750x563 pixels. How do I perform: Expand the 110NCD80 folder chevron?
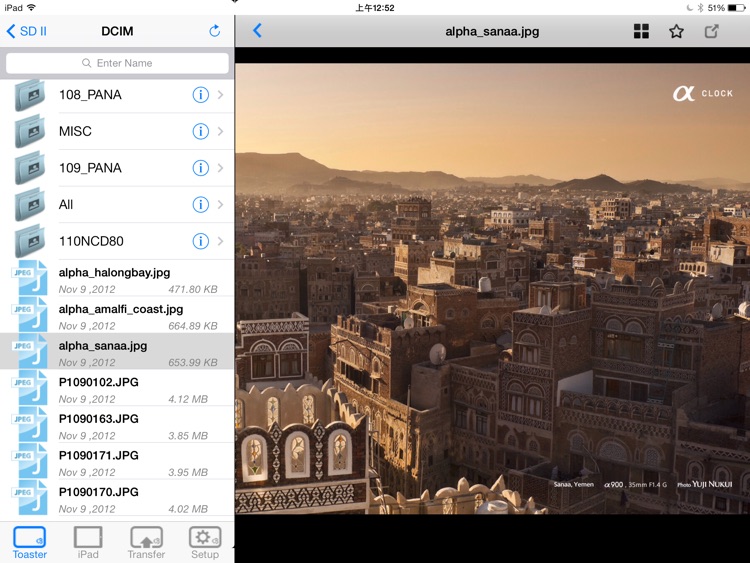tap(221, 241)
